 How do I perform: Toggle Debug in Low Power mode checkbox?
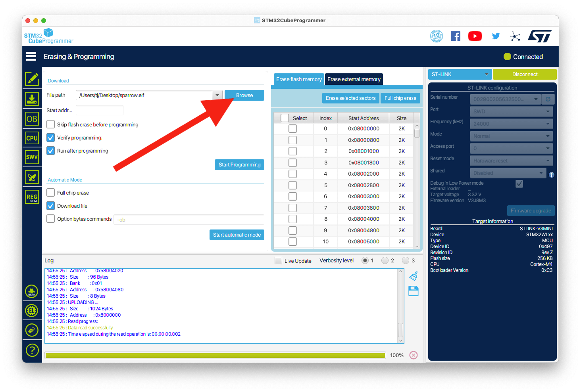[x=519, y=184]
